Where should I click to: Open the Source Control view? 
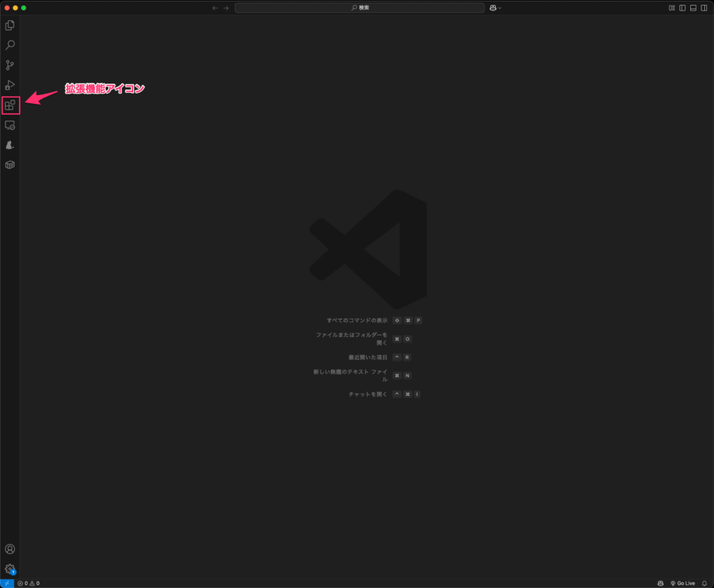coord(10,65)
